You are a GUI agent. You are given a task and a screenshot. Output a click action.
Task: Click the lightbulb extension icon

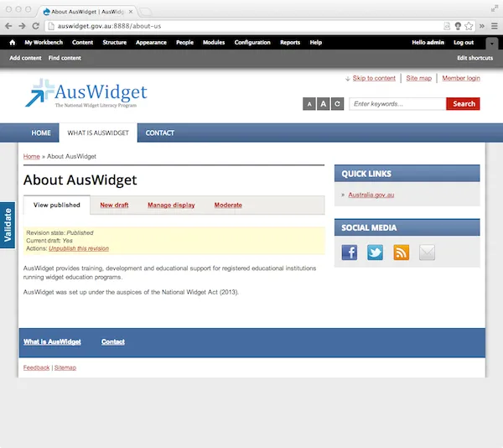coord(458,26)
